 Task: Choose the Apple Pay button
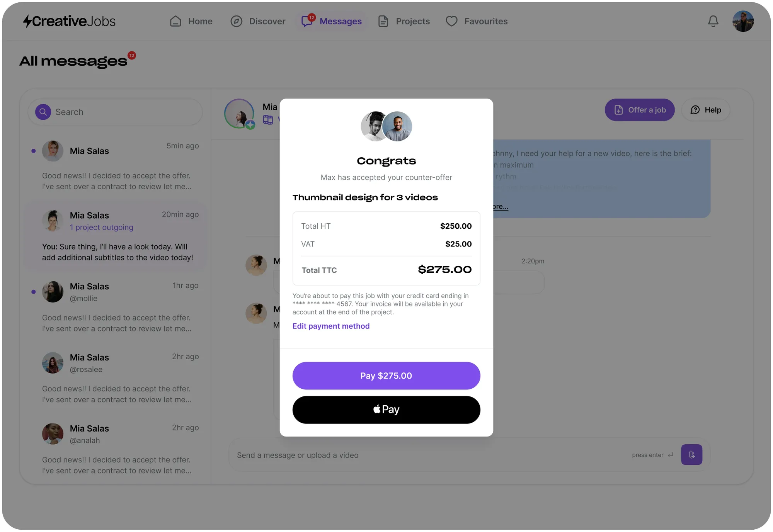coord(386,410)
